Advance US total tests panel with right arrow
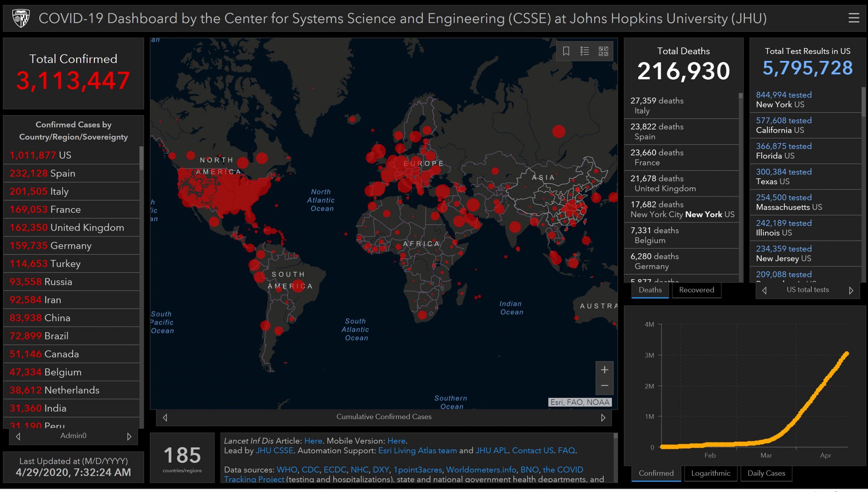The height and width of the screenshot is (492, 868). (851, 290)
